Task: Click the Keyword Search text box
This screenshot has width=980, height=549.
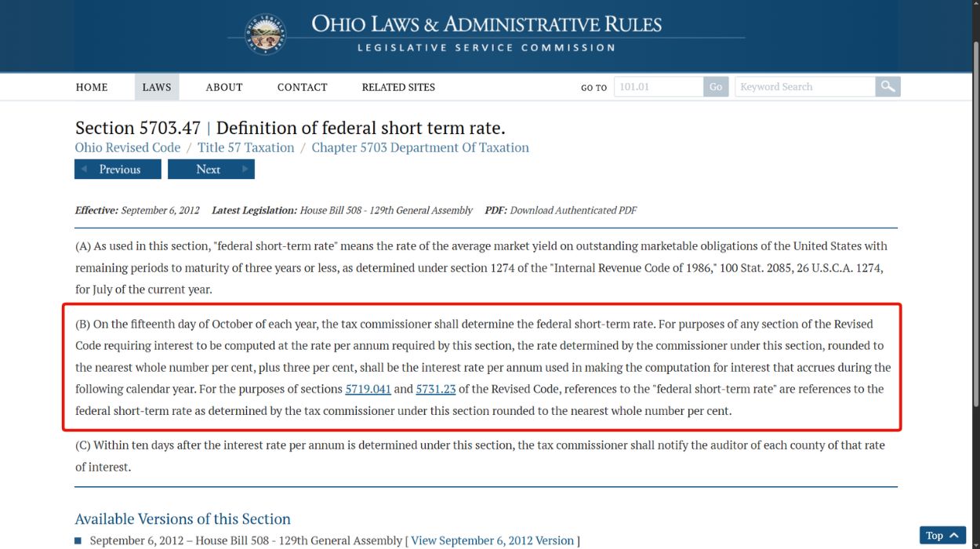Action: [804, 86]
